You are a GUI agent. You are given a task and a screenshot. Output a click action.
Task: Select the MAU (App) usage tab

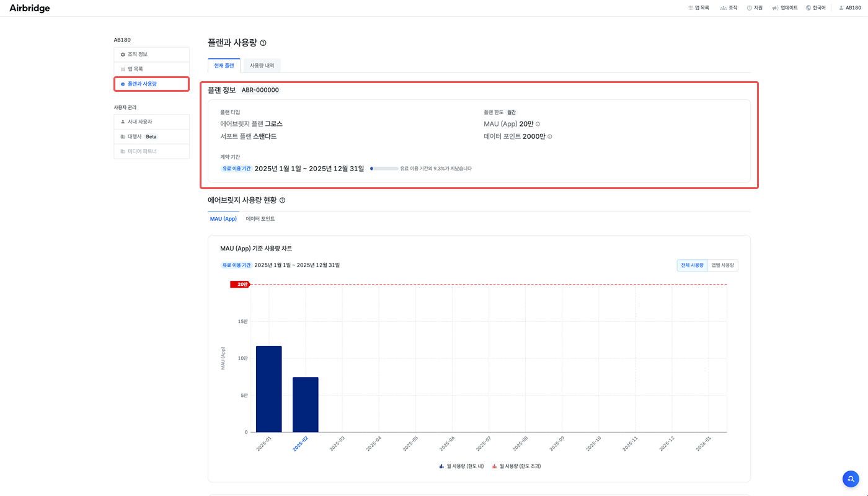(223, 219)
